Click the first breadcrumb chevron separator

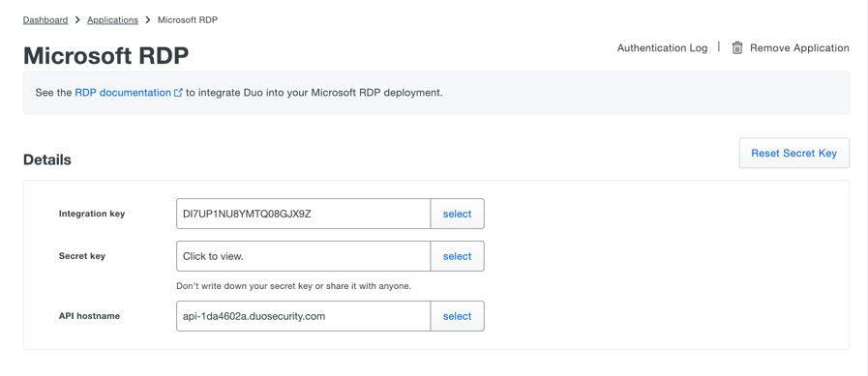pyautogui.click(x=77, y=20)
